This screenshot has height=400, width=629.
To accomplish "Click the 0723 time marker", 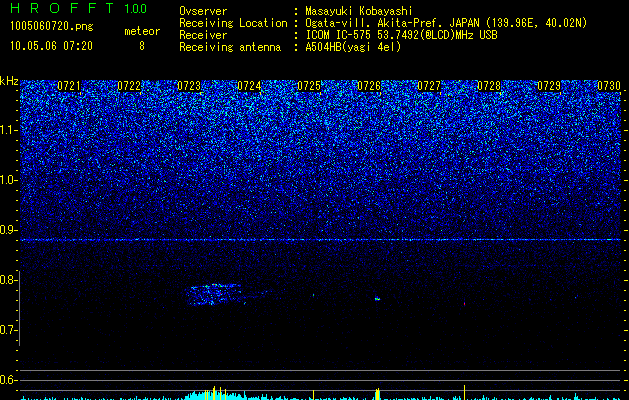I will point(189,86).
